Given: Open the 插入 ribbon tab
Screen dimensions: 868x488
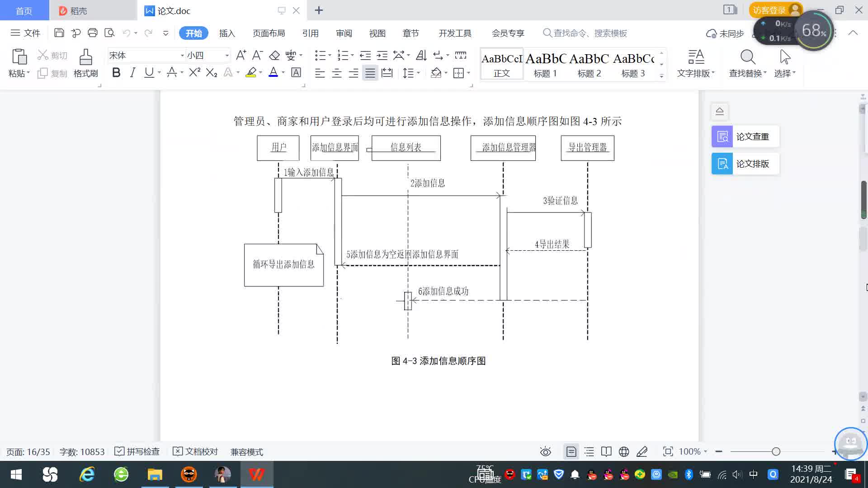Looking at the screenshot, I should tap(227, 33).
